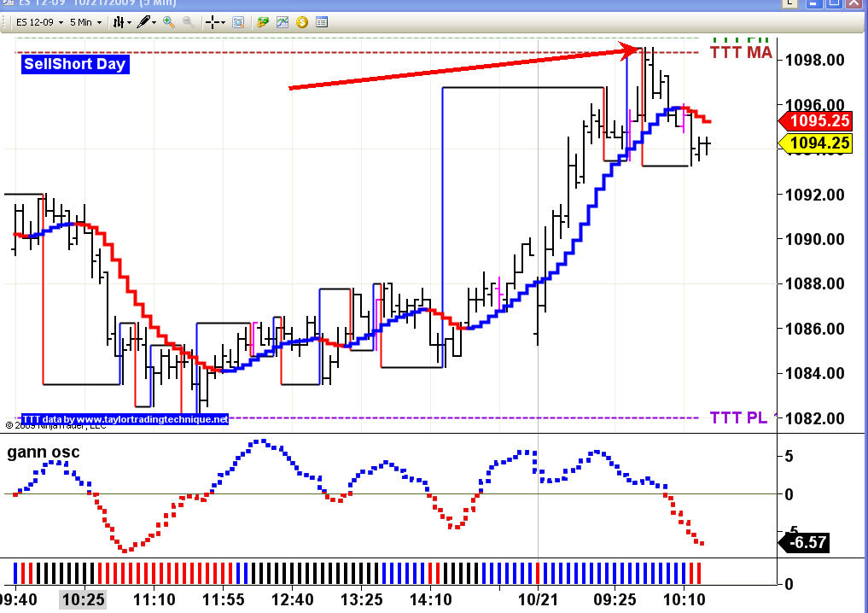
Task: Click the 11:55 time axis label
Action: coord(224,599)
